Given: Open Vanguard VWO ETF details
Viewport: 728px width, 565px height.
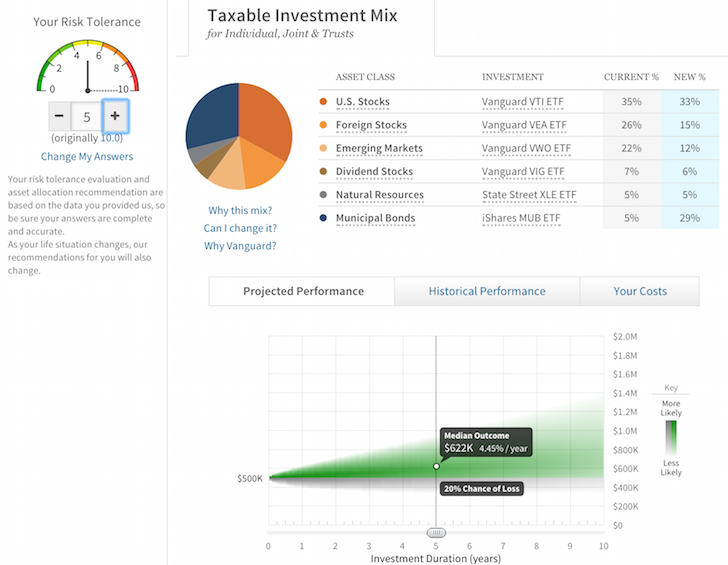Looking at the screenshot, I should tap(526, 148).
